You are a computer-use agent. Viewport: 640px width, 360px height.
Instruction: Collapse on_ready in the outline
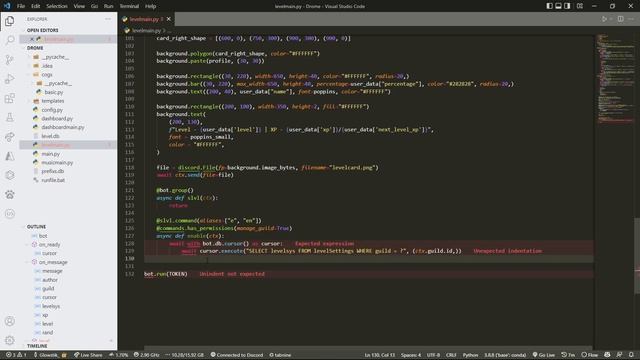tap(28, 244)
